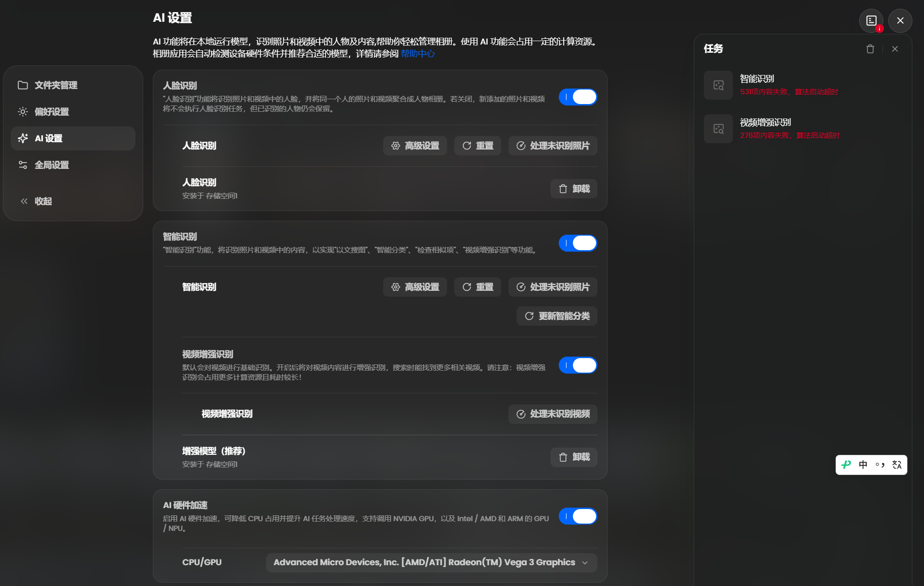Open 高级设置 for 智能识别
The image size is (924, 586).
(x=415, y=287)
